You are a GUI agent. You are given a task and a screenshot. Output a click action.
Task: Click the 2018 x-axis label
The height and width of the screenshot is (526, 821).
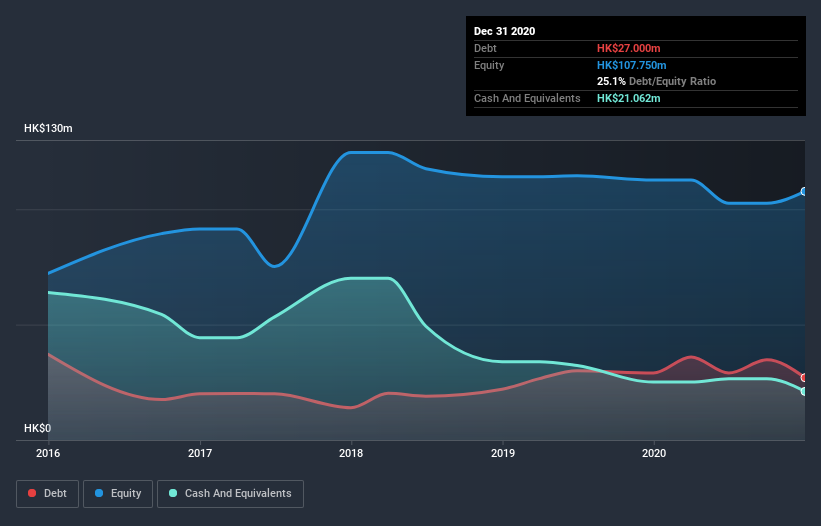[351, 453]
